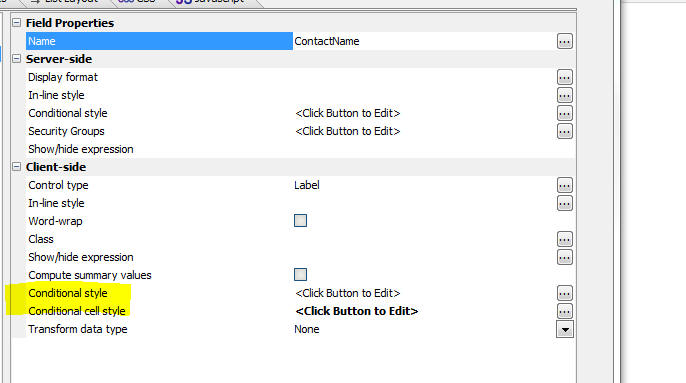Open the server-side In-line style editor

pos(564,95)
